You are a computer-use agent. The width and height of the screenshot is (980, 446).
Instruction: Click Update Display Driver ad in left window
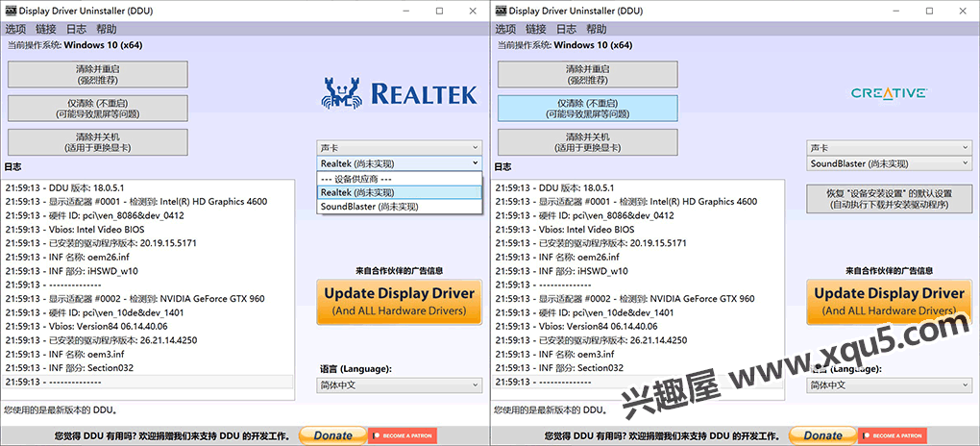pos(399,302)
